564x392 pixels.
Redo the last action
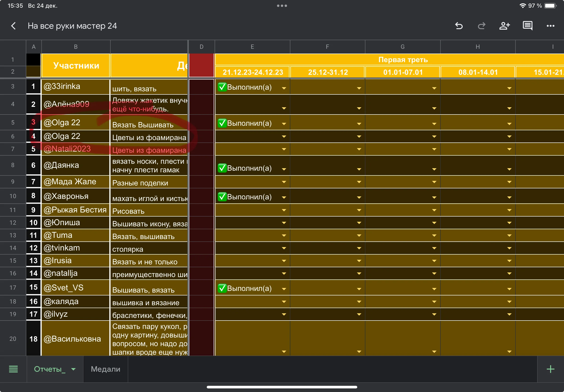pyautogui.click(x=482, y=26)
